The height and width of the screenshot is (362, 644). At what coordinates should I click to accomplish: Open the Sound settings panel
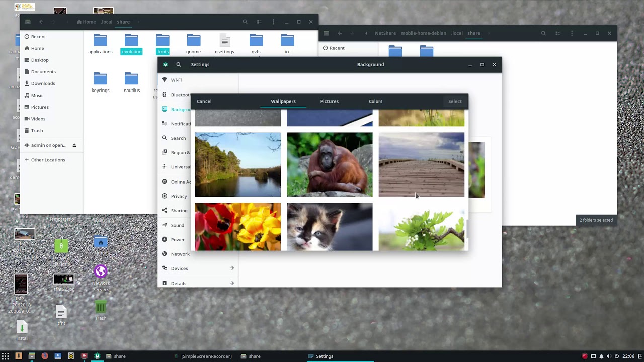point(175,225)
